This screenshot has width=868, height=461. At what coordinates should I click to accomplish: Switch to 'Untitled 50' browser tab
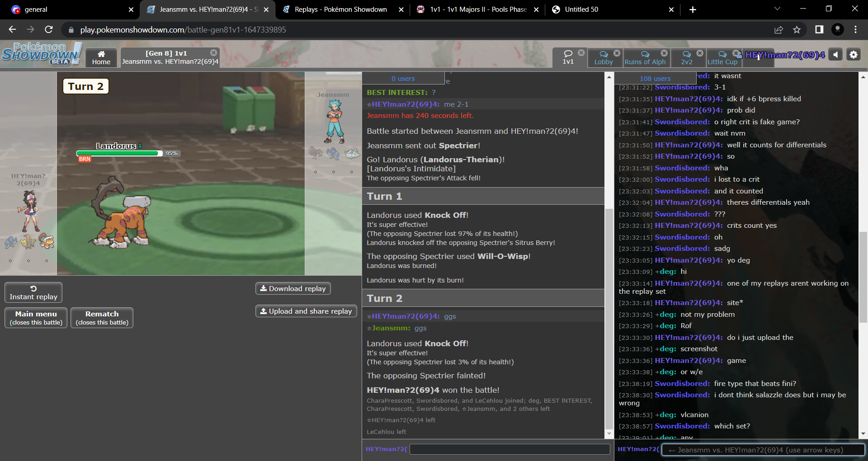point(613,9)
